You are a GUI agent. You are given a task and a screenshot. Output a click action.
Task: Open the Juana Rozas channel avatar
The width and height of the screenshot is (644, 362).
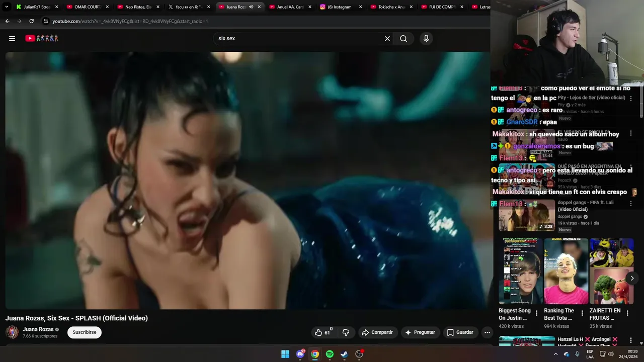pos(12,332)
